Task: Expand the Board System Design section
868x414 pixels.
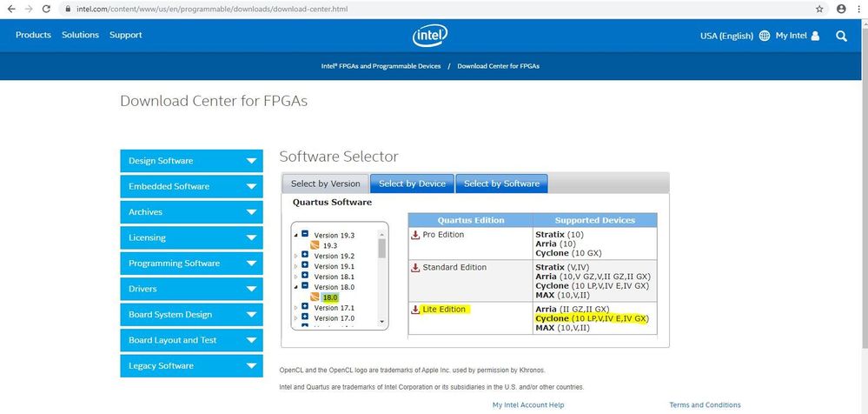Action: (x=191, y=314)
